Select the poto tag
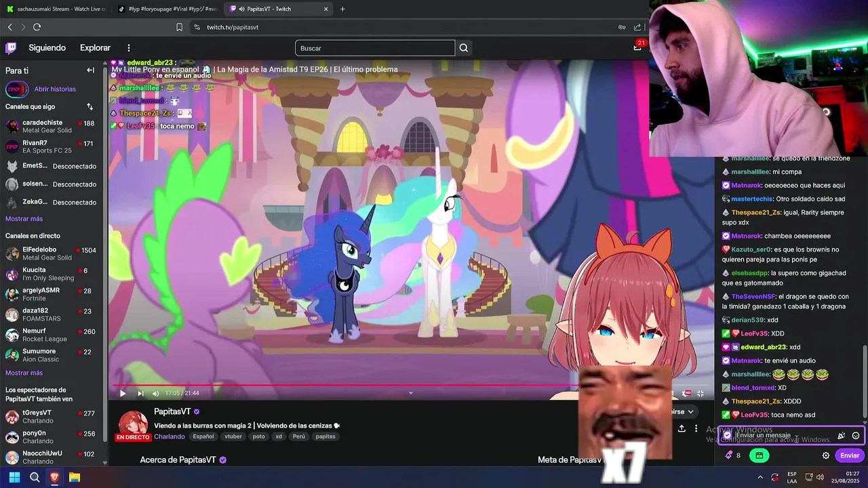This screenshot has height=488, width=868. tap(259, 436)
